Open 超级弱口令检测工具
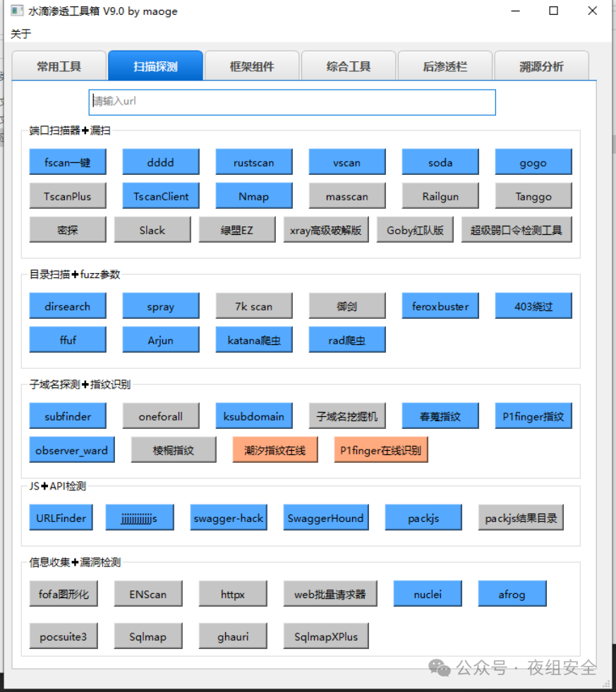Viewport: 616px width, 692px height. [517, 229]
